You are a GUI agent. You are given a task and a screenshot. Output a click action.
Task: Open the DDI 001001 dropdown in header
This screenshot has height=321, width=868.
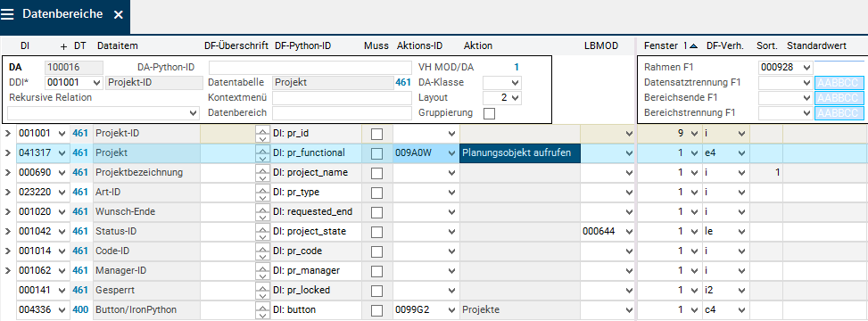(x=97, y=83)
